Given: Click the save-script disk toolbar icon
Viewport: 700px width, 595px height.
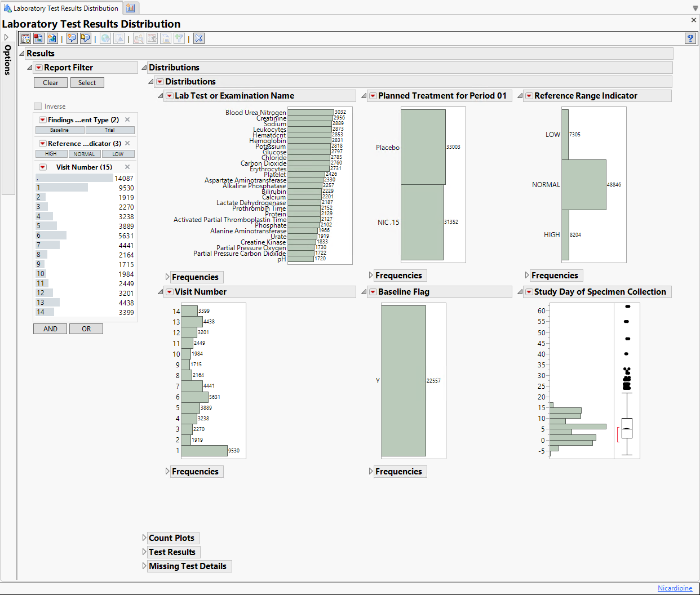Looking at the screenshot, I should (38, 38).
